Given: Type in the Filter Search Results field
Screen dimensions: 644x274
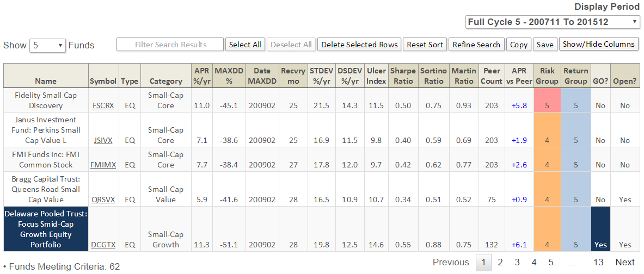Looking at the screenshot, I should point(170,45).
